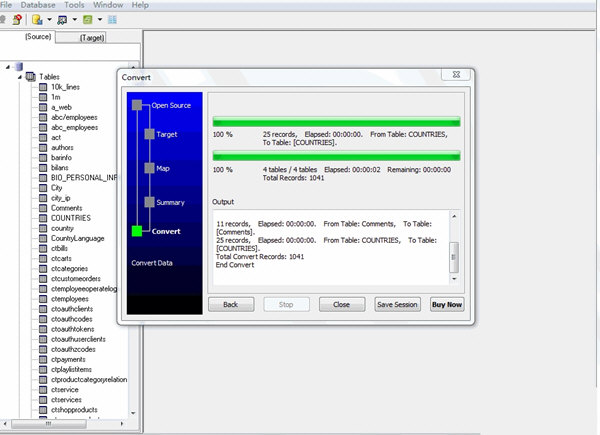The width and height of the screenshot is (600, 435).
Task: Click the green refresh toolbar icon
Action: click(x=88, y=20)
